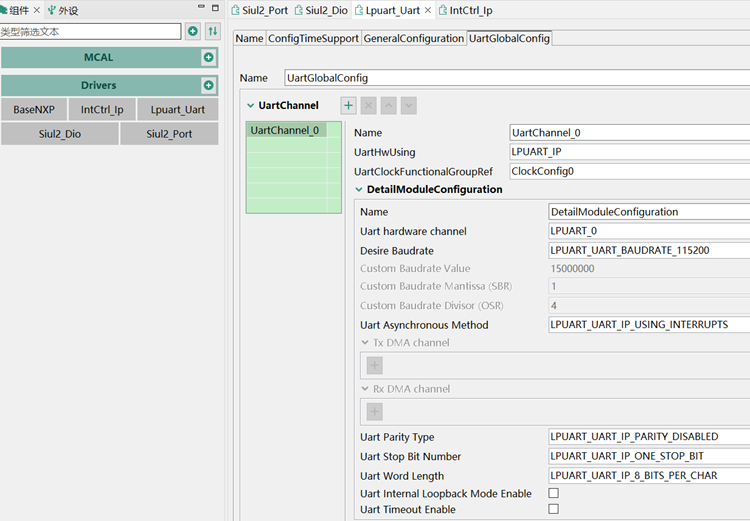750x521 pixels.
Task: Collapse the UartChannel section
Action: [x=250, y=105]
